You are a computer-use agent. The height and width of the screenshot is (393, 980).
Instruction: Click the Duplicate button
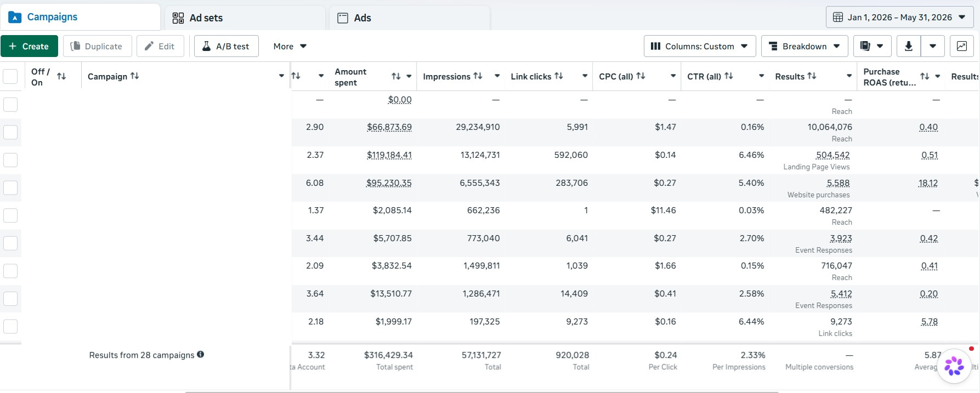[x=97, y=46]
